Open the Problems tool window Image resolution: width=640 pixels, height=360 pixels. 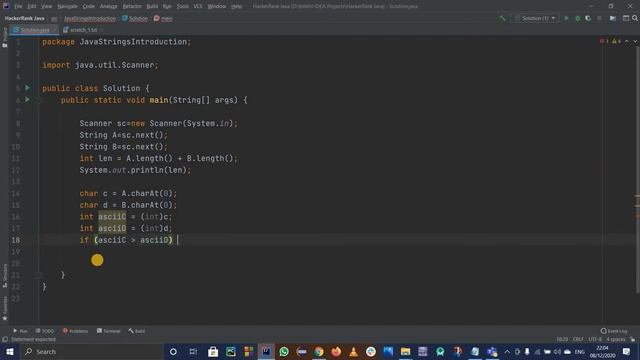click(75, 331)
